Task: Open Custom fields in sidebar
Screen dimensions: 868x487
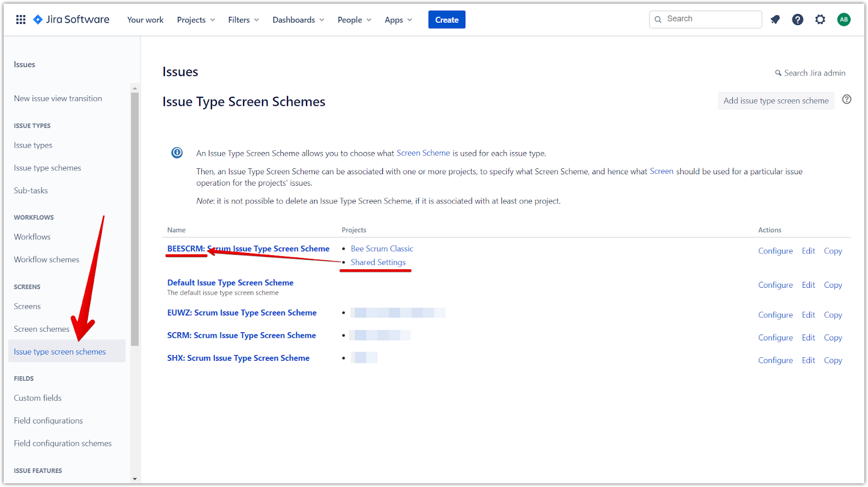Action: (37, 398)
